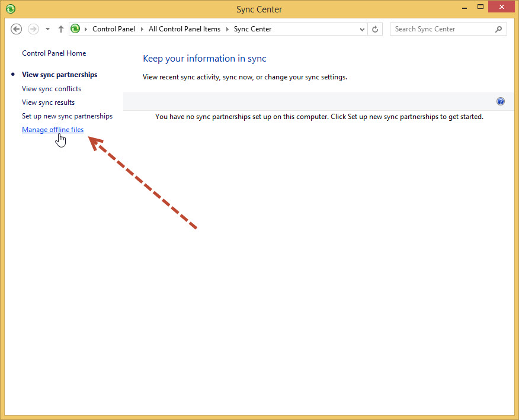Select Control Panel from the breadcrumb path
Screen dimensions: 519x420
click(114, 28)
